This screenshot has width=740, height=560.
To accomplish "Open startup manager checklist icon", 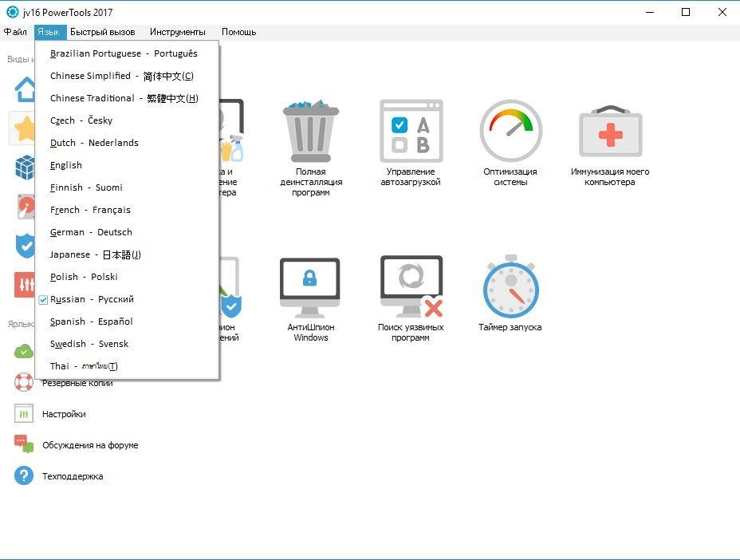I will pos(411,131).
